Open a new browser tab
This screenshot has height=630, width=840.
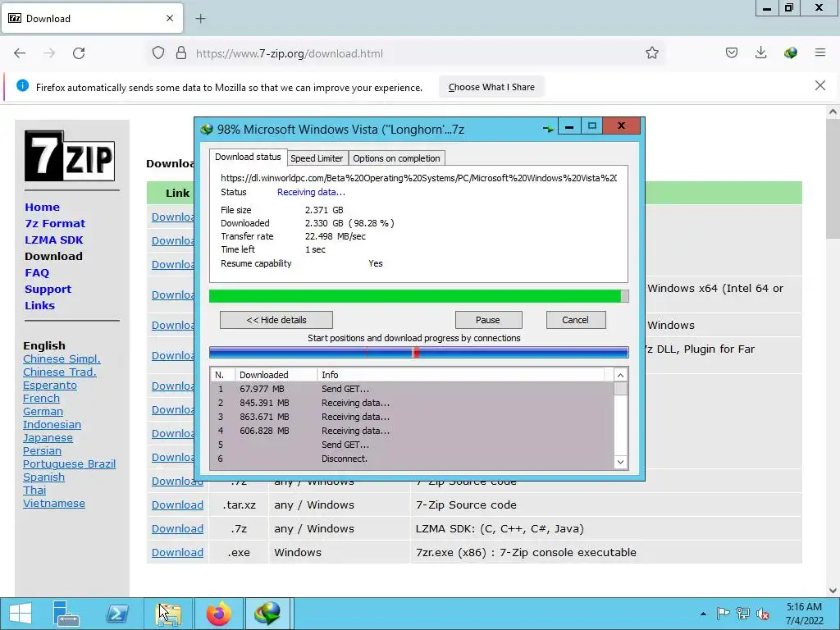(x=200, y=19)
